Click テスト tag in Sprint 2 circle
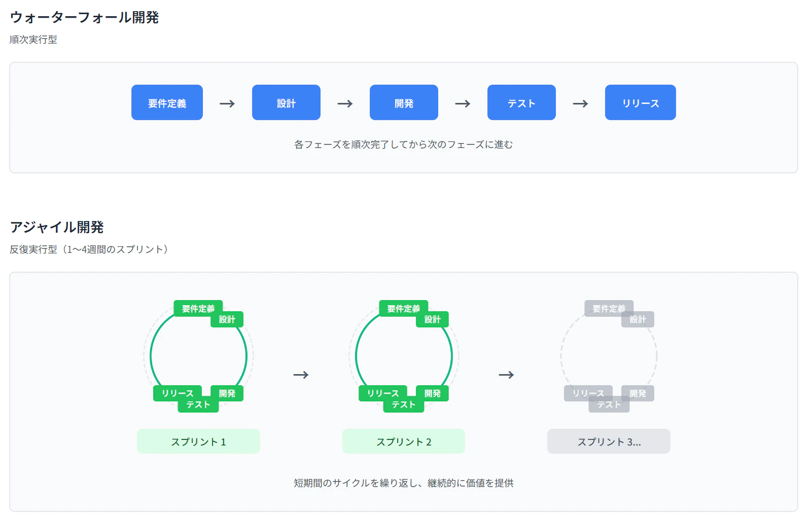812x517 pixels. coord(404,404)
